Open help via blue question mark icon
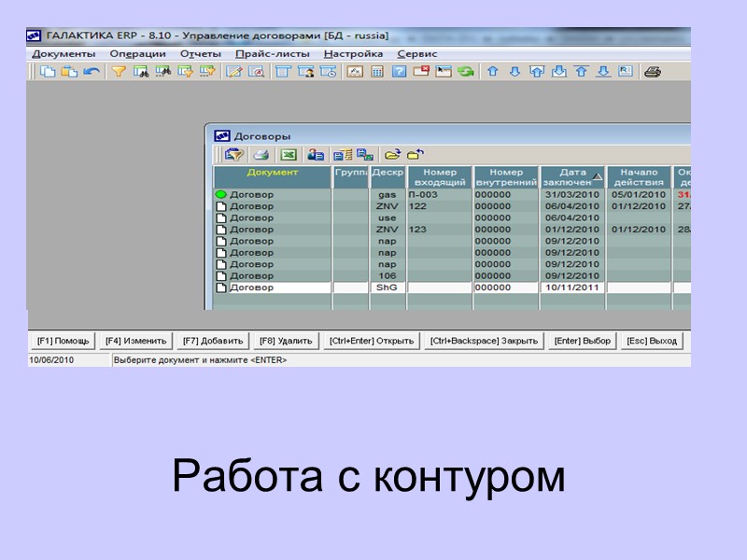This screenshot has width=747, height=560. pos(400,72)
